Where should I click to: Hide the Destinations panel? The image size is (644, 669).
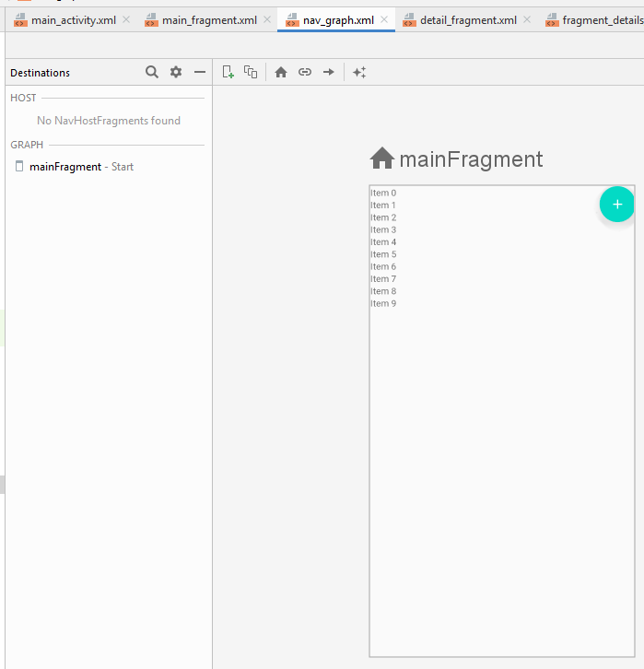click(200, 72)
